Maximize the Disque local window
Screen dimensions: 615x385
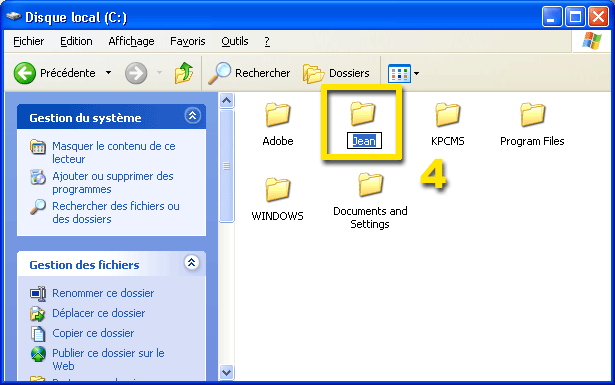[x=575, y=17]
